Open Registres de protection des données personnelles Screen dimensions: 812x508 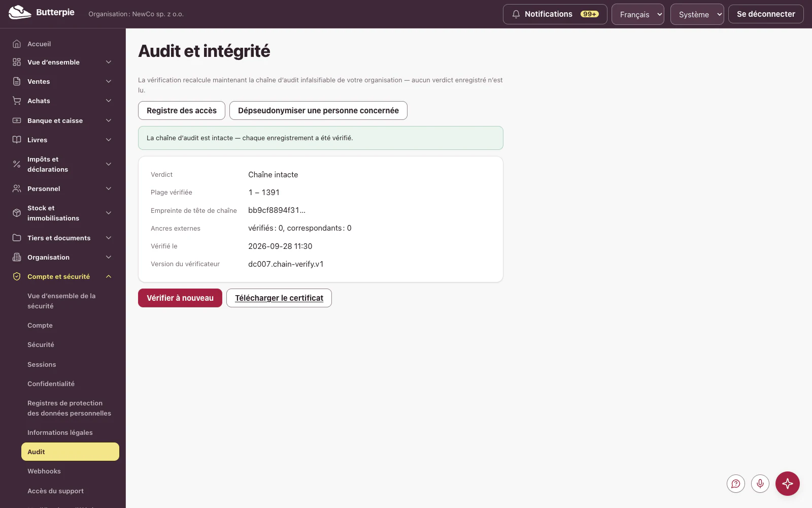coord(70,408)
